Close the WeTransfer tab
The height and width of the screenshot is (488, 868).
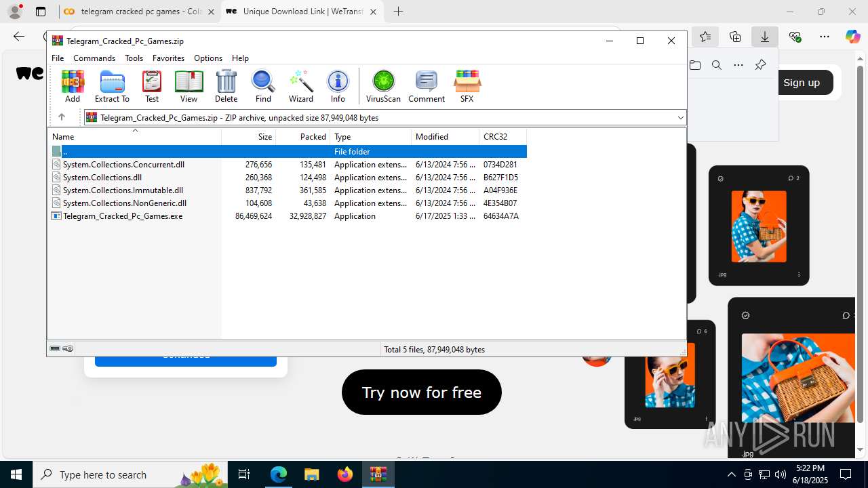pos(373,12)
